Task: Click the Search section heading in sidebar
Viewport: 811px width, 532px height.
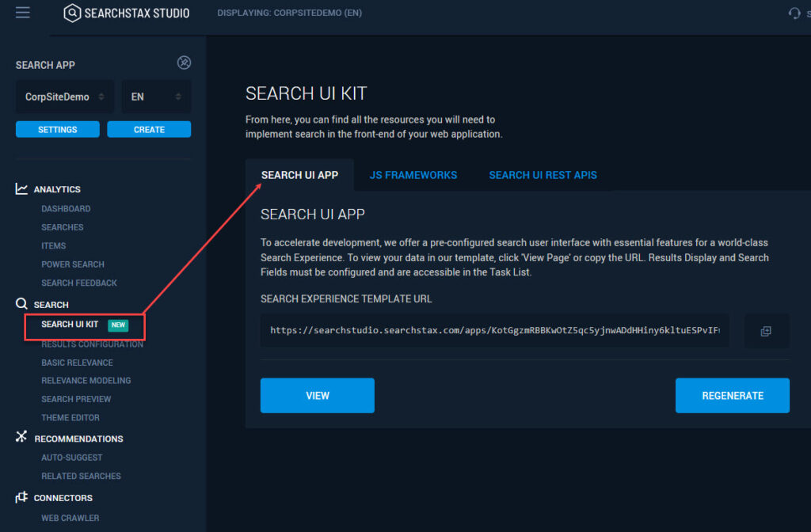Action: [51, 305]
